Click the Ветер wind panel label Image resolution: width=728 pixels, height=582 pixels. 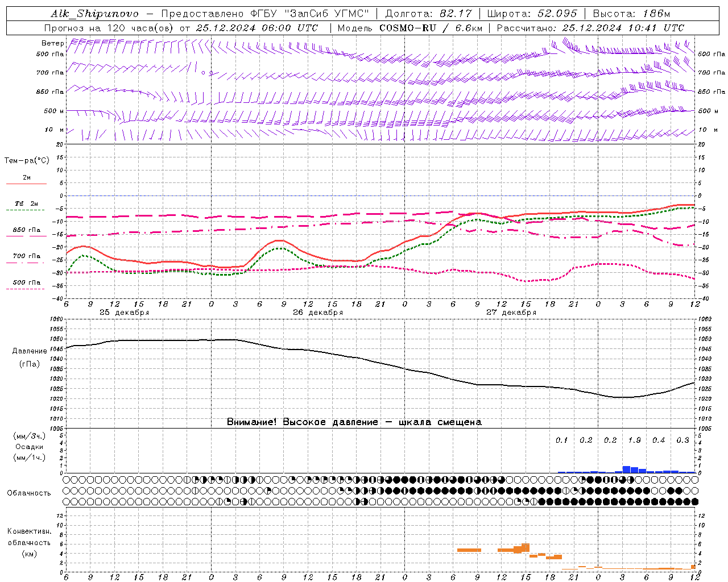pyautogui.click(x=53, y=43)
